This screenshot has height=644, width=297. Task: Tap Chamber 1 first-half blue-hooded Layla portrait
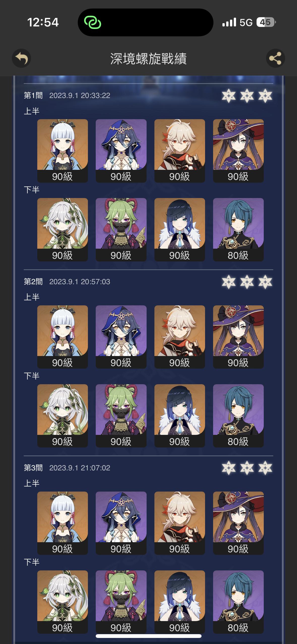tap(121, 151)
